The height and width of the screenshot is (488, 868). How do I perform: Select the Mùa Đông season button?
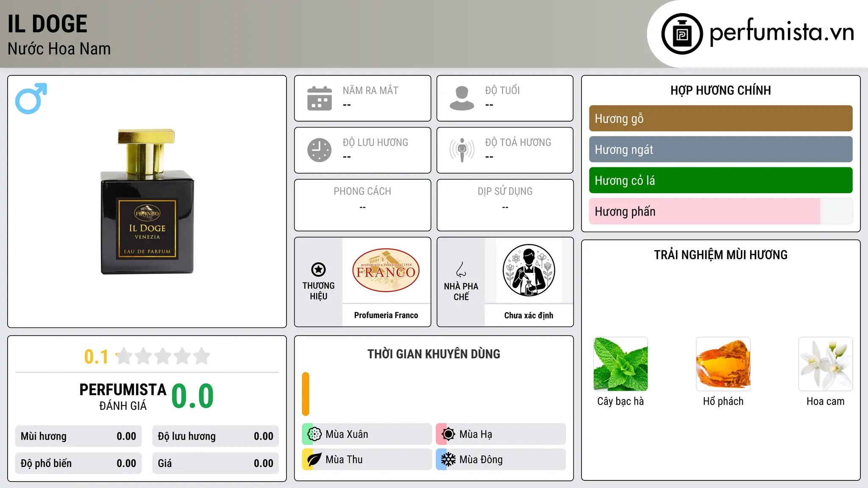(x=501, y=460)
